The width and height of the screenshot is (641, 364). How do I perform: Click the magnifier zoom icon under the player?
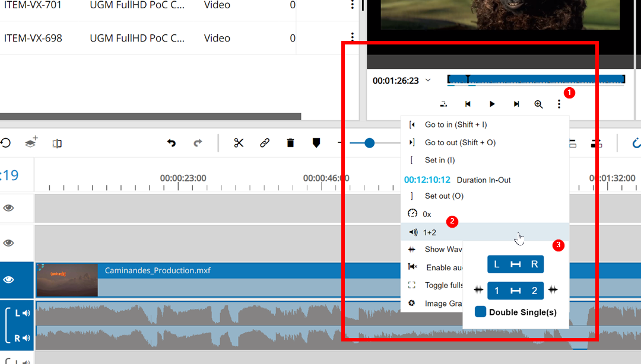coord(538,104)
